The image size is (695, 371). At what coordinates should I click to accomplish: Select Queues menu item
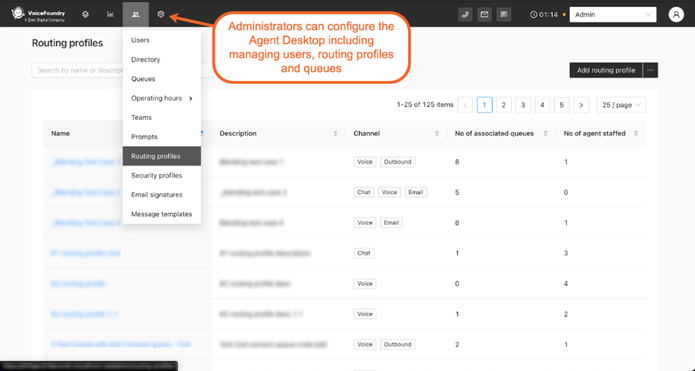click(162, 79)
